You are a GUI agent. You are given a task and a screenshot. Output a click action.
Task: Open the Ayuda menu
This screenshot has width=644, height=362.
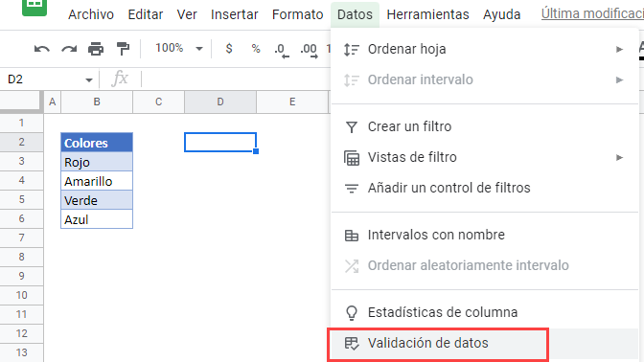pyautogui.click(x=502, y=14)
